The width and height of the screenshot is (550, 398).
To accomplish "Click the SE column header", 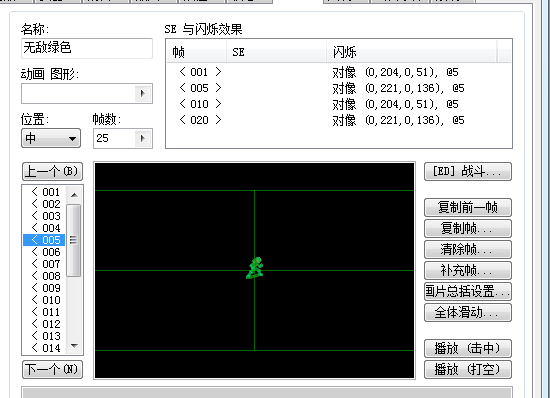I will click(276, 52).
